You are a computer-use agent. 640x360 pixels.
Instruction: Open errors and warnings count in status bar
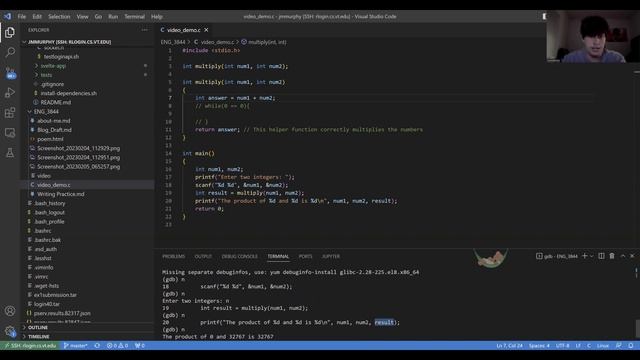[117, 346]
